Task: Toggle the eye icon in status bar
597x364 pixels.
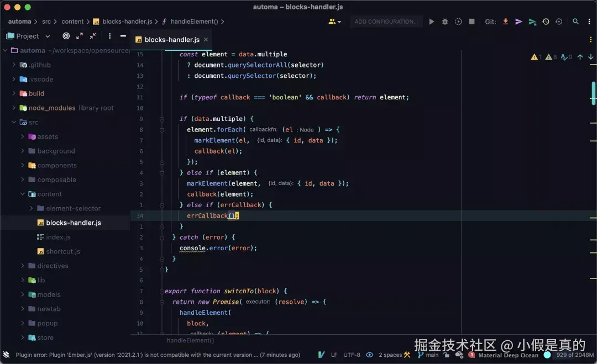Action: pos(369,355)
